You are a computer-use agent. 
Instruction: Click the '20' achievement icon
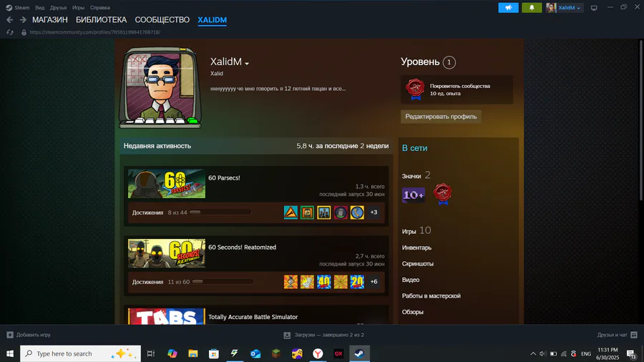point(357,282)
